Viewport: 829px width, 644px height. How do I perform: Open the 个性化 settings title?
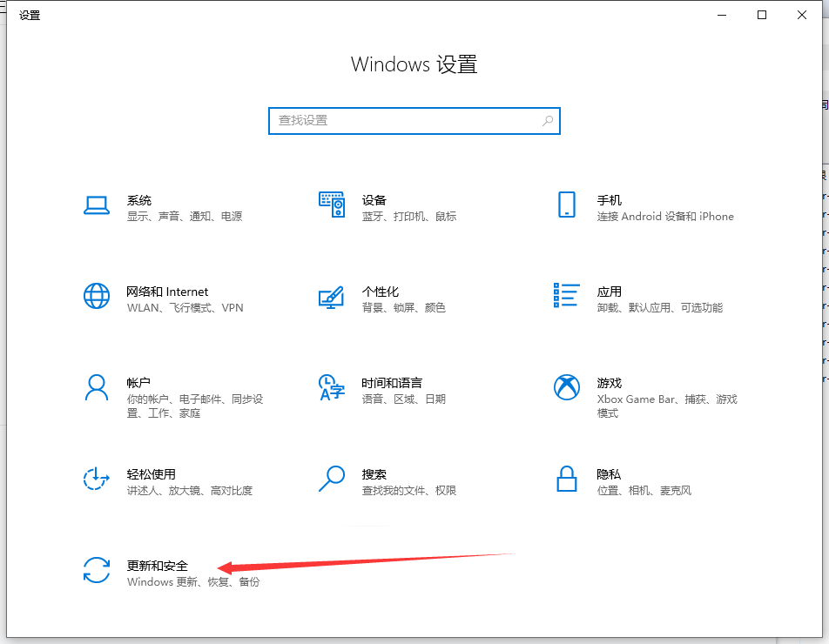(381, 292)
